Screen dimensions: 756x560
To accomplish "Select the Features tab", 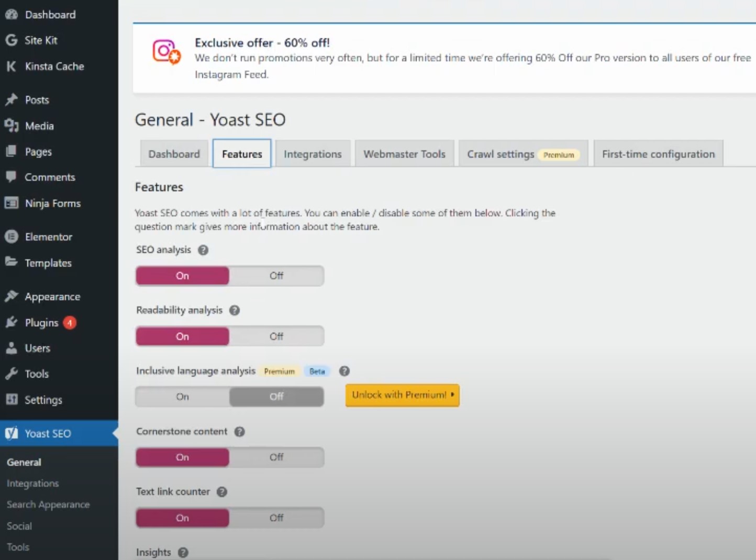I will point(242,154).
